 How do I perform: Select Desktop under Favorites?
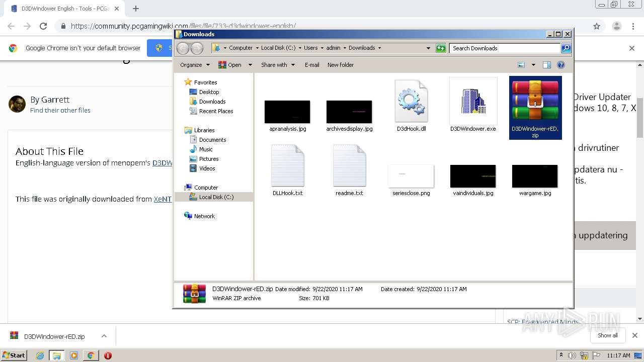209,92
